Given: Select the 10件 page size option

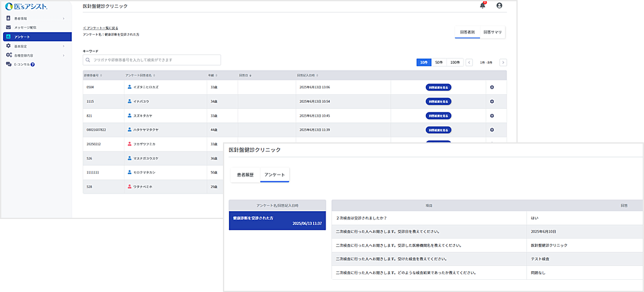Looking at the screenshot, I should pos(424,62).
